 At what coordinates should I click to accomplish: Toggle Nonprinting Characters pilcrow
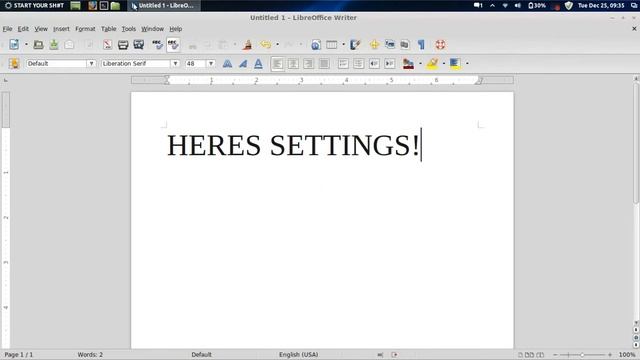421,44
